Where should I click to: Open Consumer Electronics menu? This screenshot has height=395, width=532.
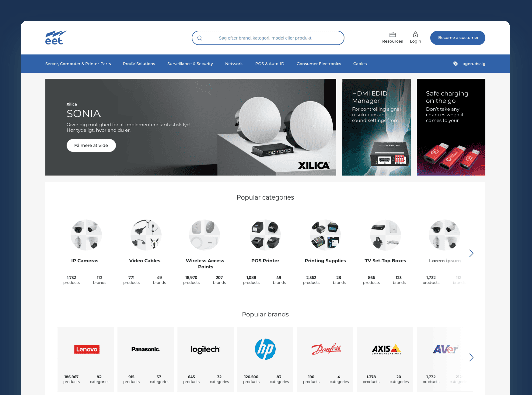click(319, 64)
